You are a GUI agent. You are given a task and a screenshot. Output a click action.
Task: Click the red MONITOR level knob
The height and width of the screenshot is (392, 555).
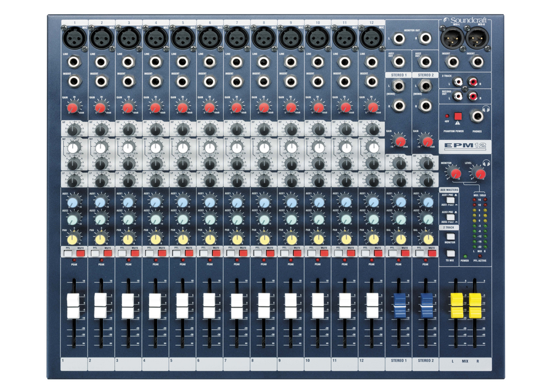point(454,172)
